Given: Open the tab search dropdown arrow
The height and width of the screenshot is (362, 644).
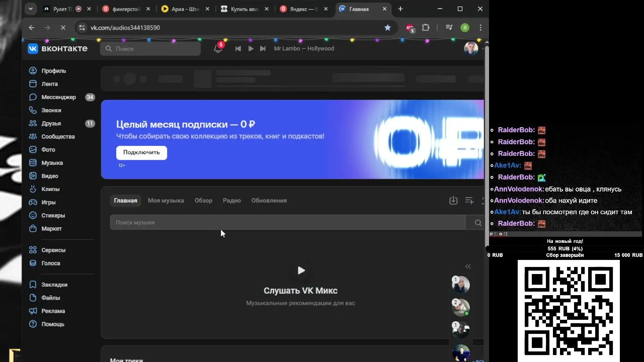Looking at the screenshot, I should pos(31,9).
